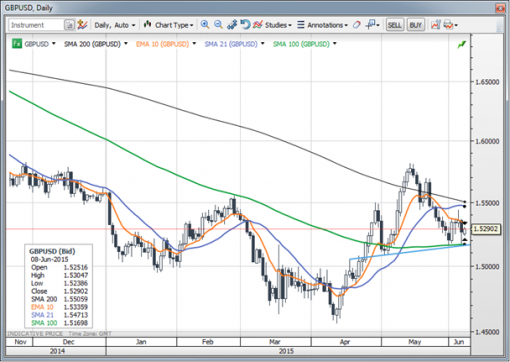
Task: Click the Apr month on time axis
Action: click(x=345, y=342)
